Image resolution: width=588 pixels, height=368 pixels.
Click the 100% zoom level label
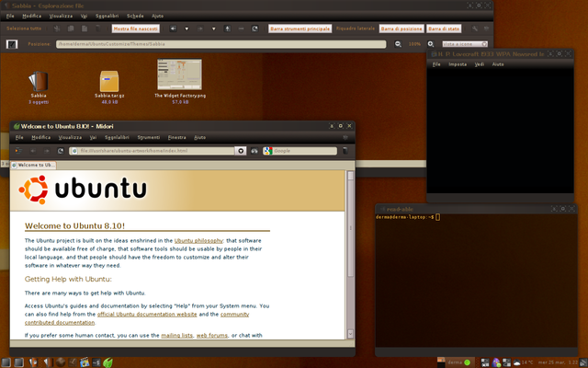pyautogui.click(x=414, y=44)
